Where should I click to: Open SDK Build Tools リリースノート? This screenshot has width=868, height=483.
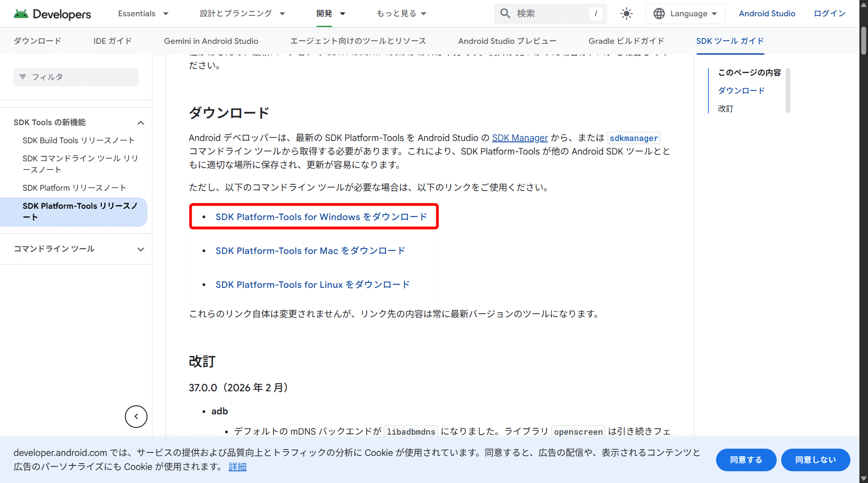[x=79, y=141]
